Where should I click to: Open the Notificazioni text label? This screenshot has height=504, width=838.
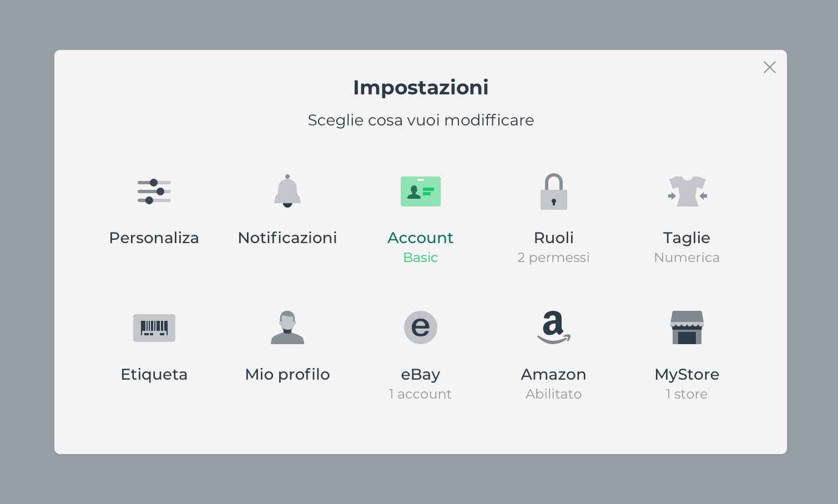point(287,238)
